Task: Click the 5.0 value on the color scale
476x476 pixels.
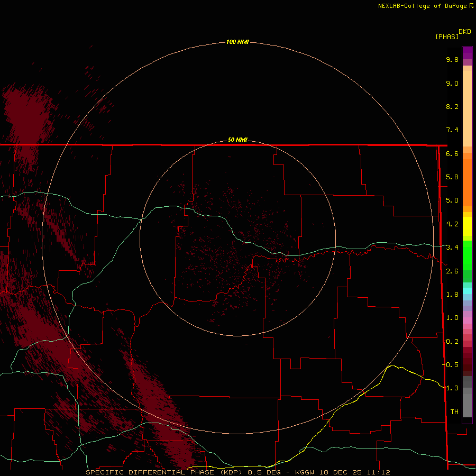Action: (452, 200)
